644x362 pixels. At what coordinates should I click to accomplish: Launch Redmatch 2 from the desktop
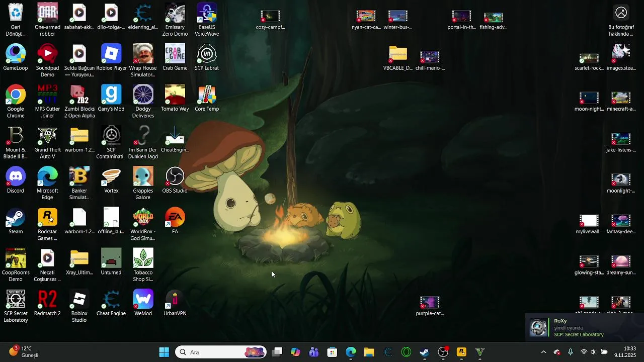click(x=47, y=303)
